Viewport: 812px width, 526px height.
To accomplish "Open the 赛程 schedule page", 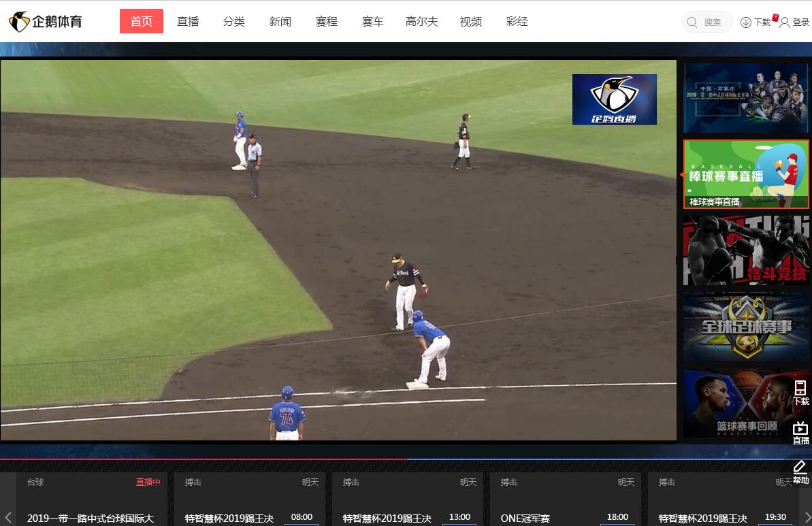I will coord(327,21).
